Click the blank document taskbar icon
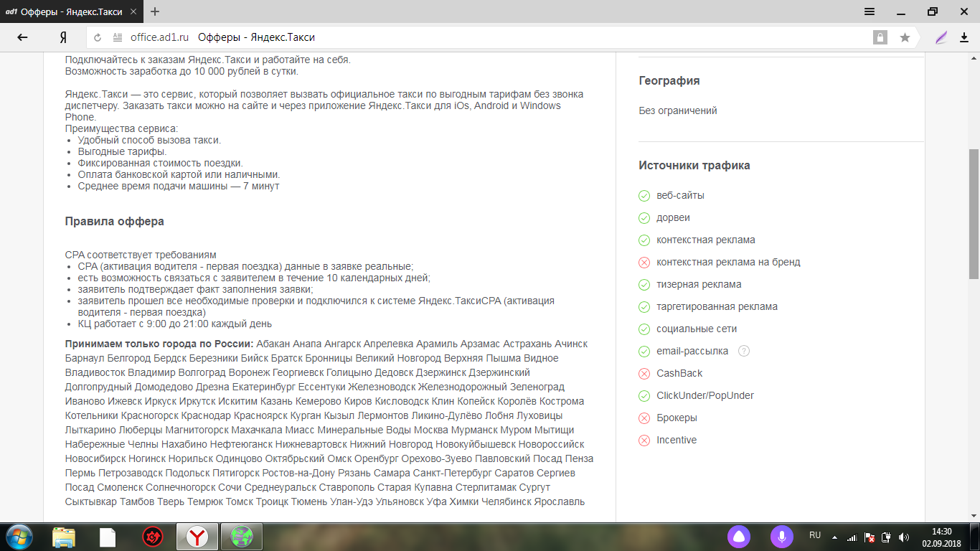 click(x=108, y=537)
